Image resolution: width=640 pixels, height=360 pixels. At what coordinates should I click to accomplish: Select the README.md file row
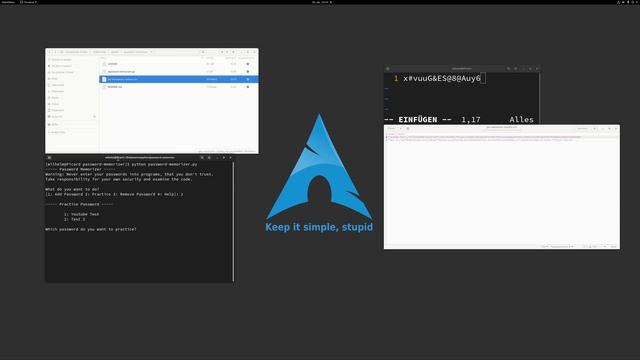(x=179, y=87)
